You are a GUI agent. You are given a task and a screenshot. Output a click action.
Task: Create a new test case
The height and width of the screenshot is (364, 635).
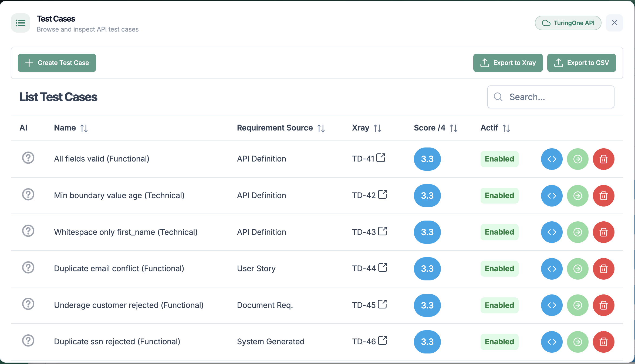[57, 63]
